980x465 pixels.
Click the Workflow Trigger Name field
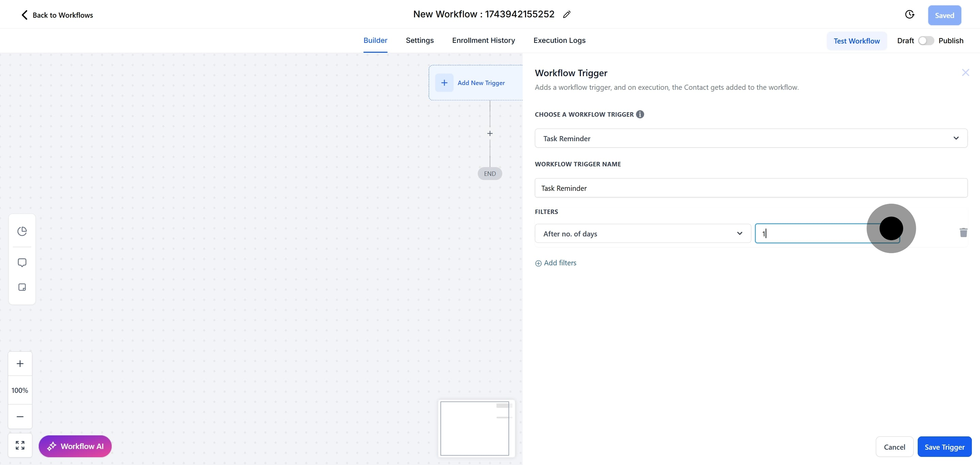[x=751, y=188]
